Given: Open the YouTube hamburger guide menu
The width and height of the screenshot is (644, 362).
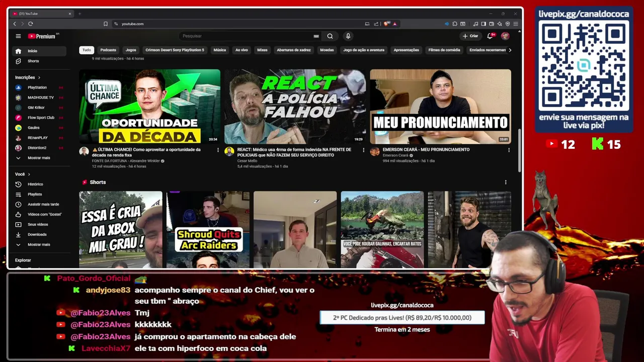Looking at the screenshot, I should (x=18, y=36).
